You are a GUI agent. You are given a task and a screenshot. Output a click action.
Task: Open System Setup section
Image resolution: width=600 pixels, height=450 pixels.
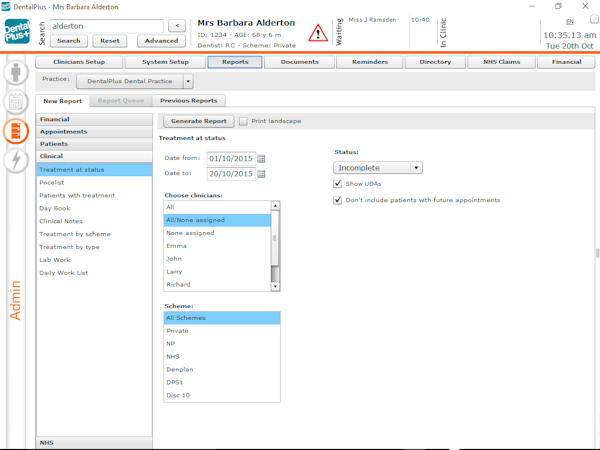tap(165, 62)
